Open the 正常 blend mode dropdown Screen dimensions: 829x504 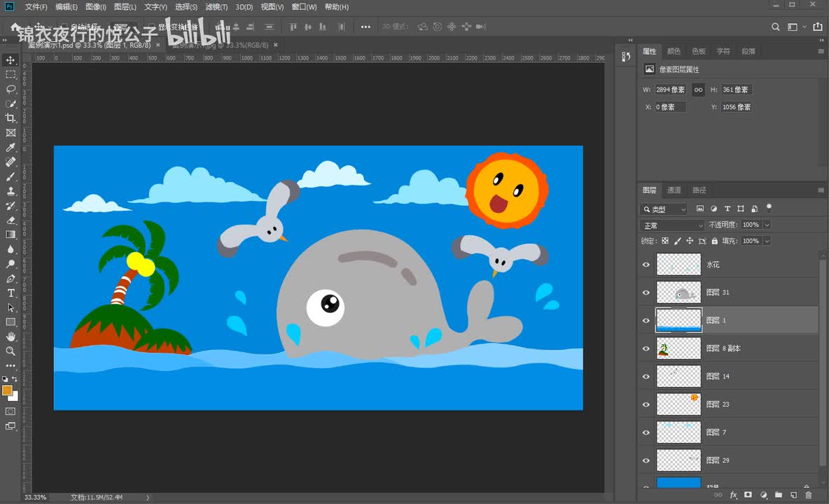coord(672,225)
